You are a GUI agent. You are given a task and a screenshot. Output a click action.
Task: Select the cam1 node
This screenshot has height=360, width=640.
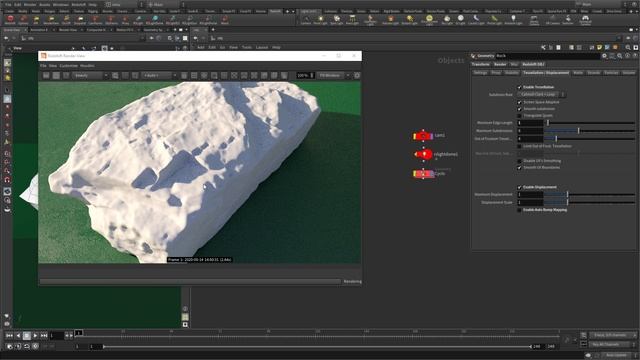point(423,136)
